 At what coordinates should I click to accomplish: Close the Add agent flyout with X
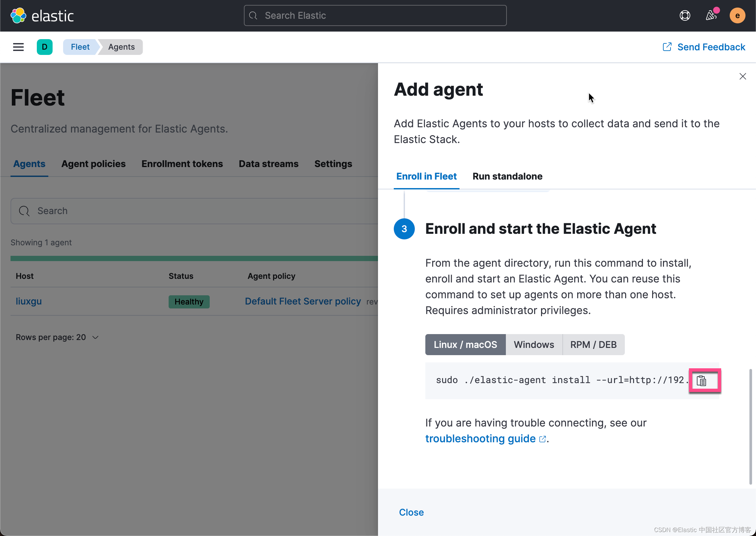743,76
